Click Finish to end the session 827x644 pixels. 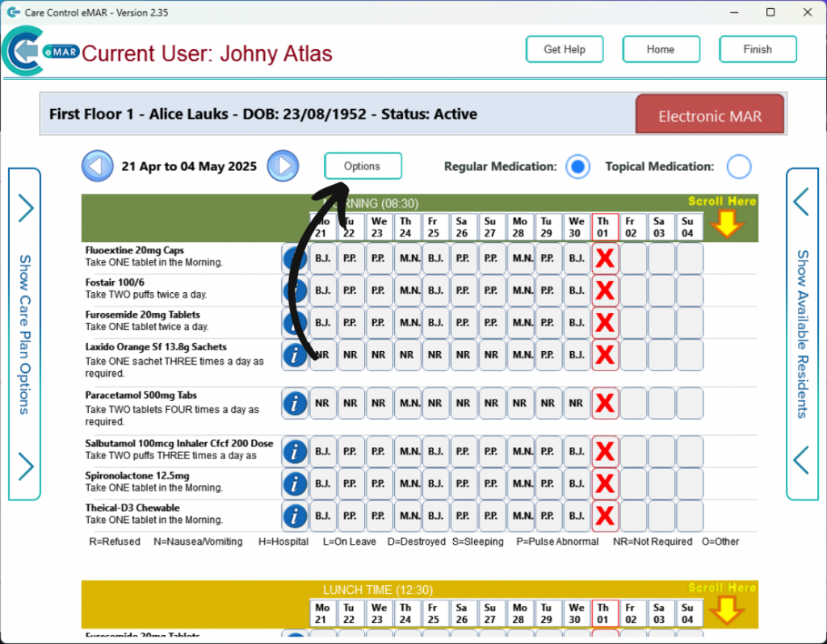pyautogui.click(x=757, y=49)
